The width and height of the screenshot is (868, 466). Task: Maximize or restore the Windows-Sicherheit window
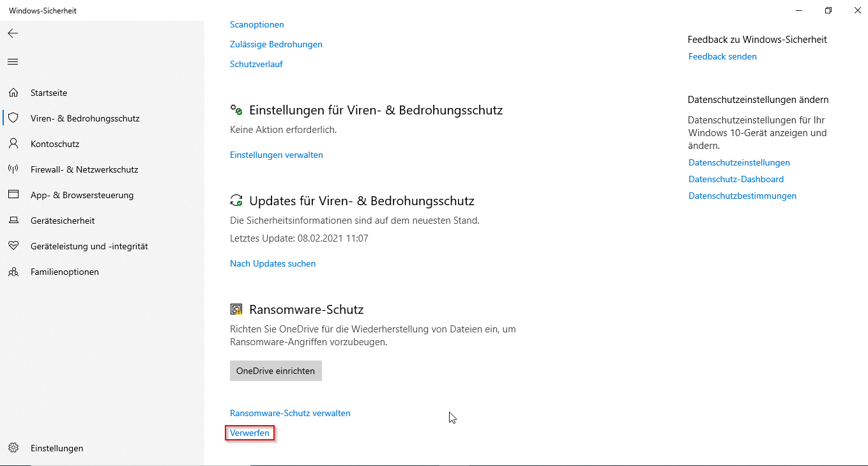point(828,10)
